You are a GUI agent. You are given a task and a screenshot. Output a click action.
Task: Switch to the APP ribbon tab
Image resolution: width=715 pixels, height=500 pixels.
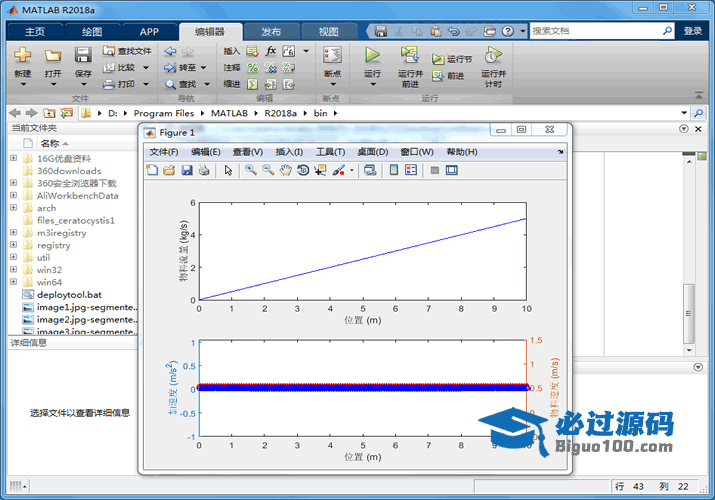click(x=149, y=31)
